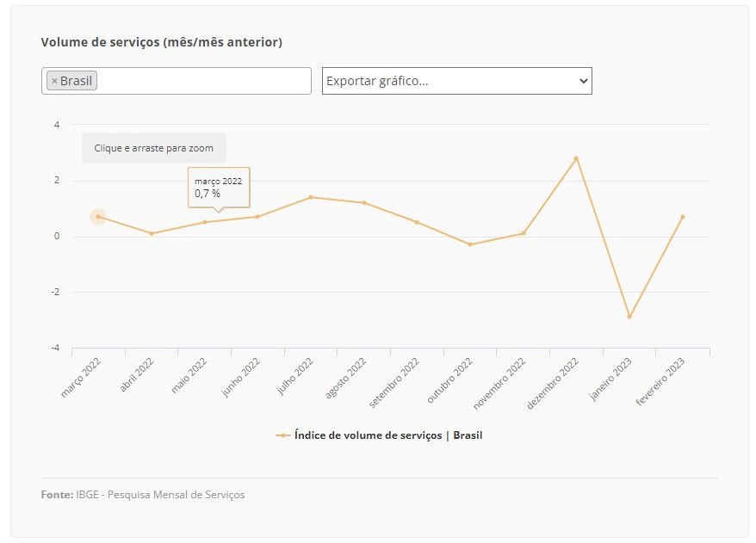Click the 'Clique e arraste para zoom' label
Viewport: 756px width, 543px height.
point(154,148)
